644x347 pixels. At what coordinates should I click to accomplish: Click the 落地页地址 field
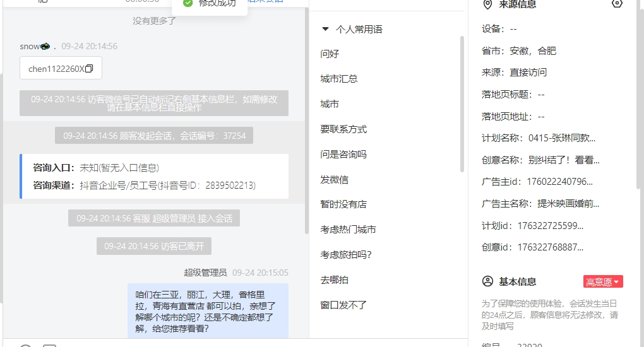513,117
